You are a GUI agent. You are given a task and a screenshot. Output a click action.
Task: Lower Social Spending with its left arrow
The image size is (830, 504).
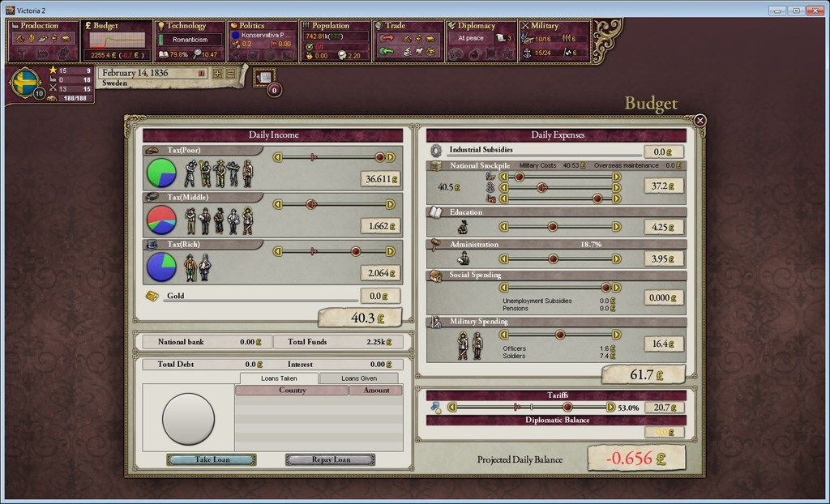point(504,288)
